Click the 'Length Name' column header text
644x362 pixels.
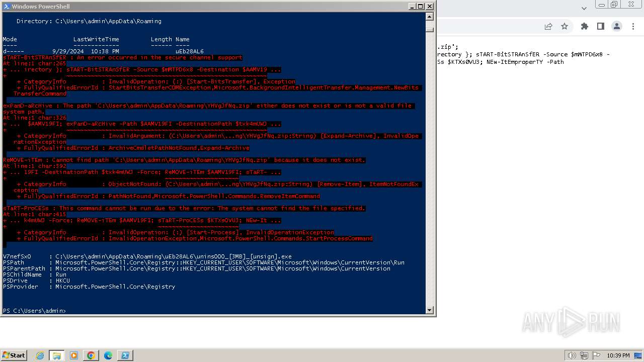170,39
